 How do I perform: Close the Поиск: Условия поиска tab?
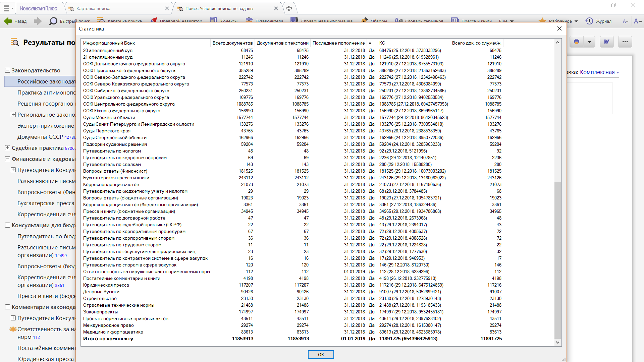coord(276,8)
